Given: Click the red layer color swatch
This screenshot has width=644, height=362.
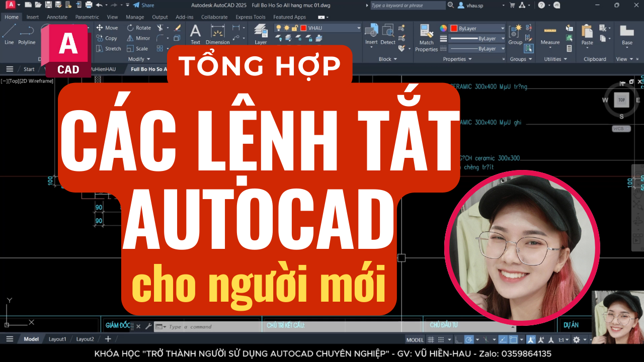Looking at the screenshot, I should point(303,28).
